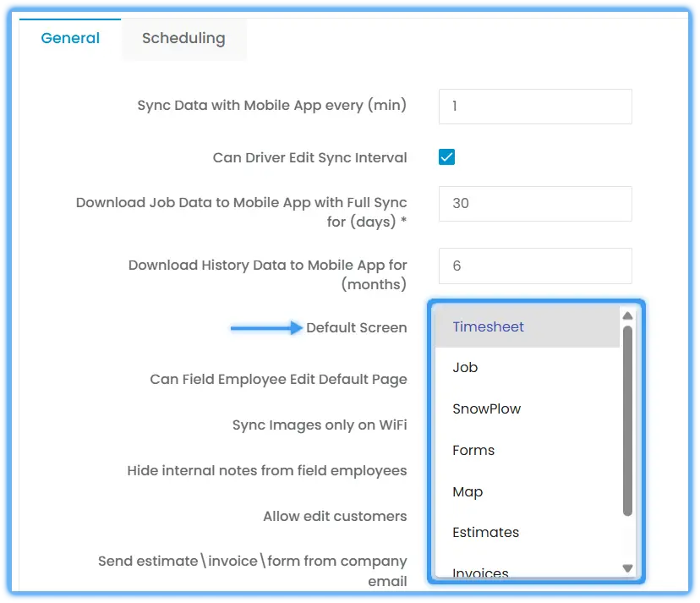
Task: Switch to the General tab
Action: point(70,38)
